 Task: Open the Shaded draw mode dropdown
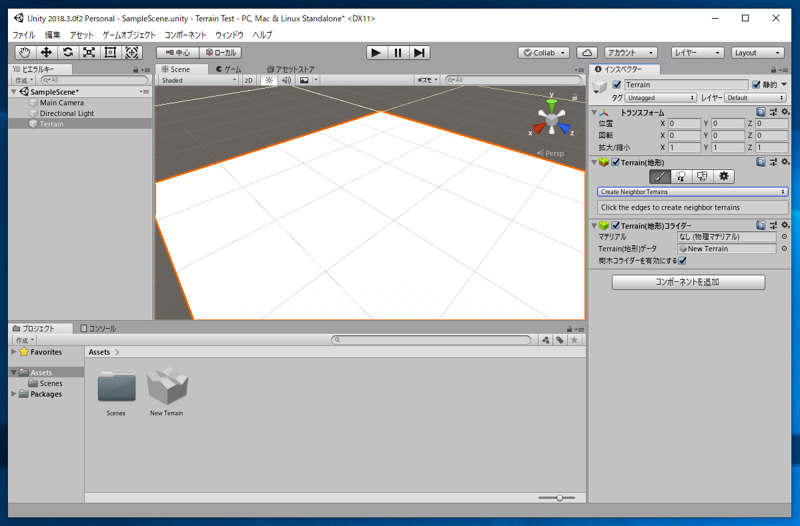[x=198, y=80]
